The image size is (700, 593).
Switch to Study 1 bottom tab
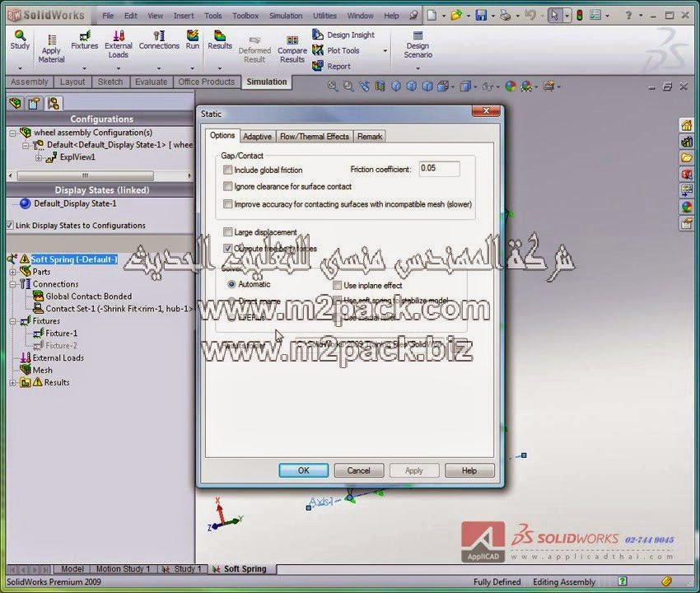183,569
